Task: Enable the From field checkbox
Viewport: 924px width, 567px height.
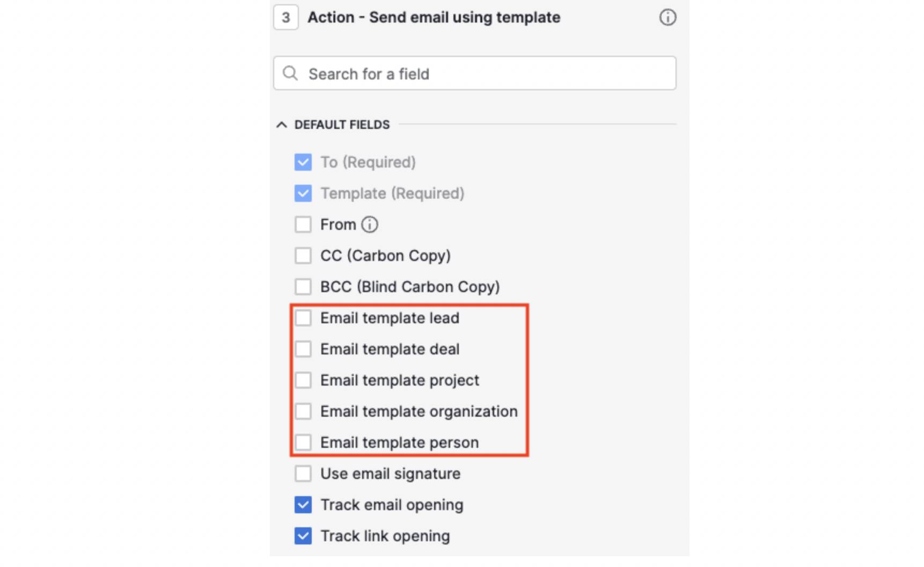Action: click(303, 224)
